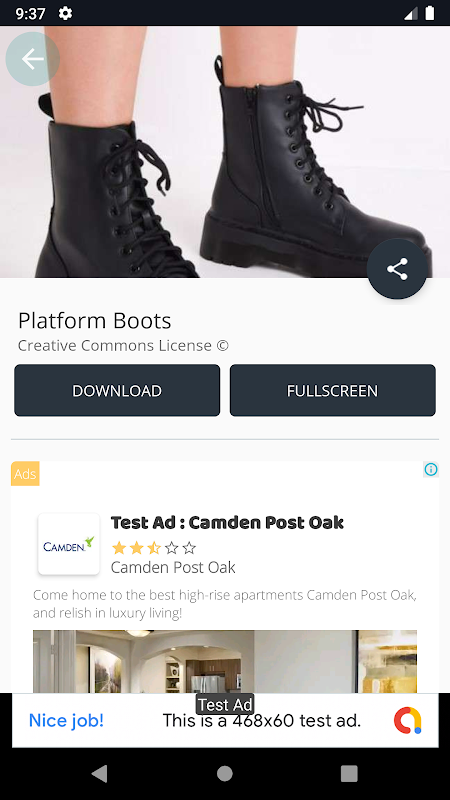Open the ad info icon
This screenshot has height=800, width=450.
point(431,469)
